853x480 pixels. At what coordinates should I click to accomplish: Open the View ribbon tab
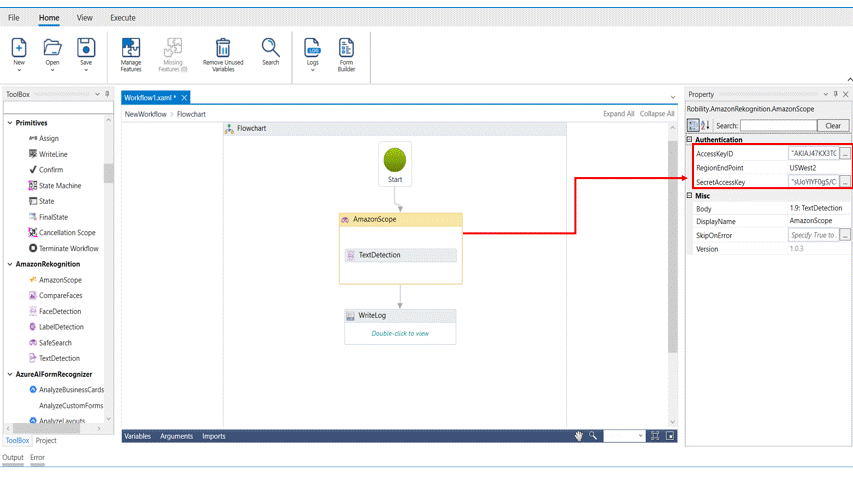tap(85, 18)
